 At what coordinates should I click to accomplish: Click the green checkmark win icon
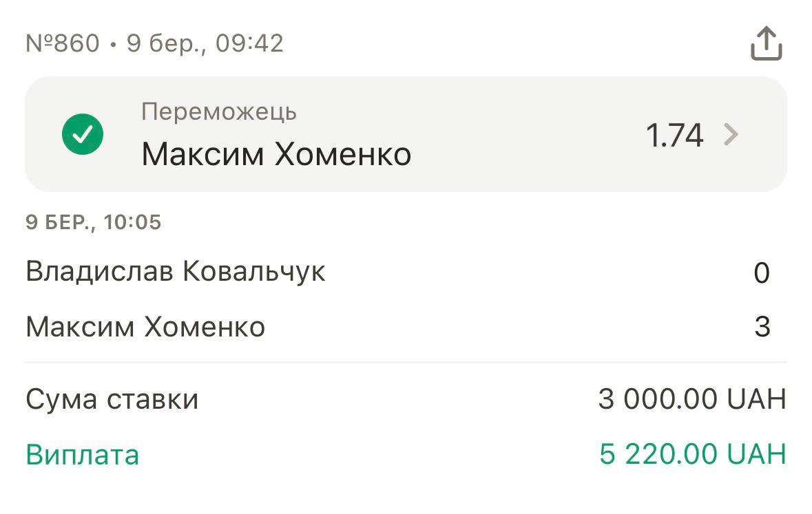[83, 134]
